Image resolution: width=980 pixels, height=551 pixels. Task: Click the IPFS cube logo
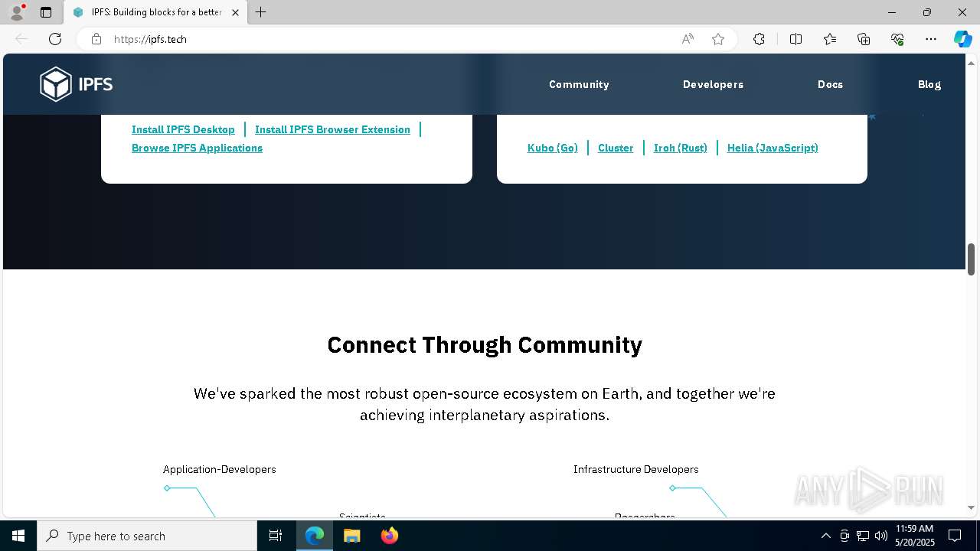point(76,84)
